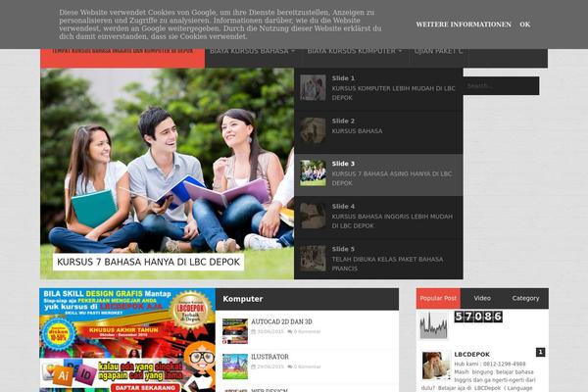Open the Kursus Bahasa slide title

357,131
